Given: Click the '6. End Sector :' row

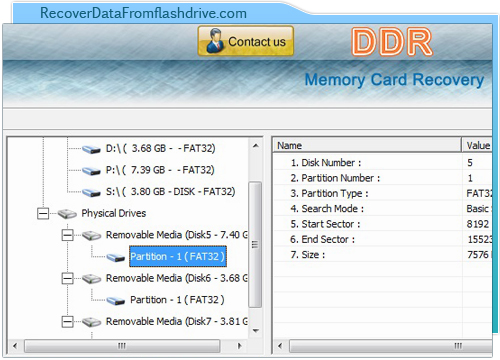Looking at the screenshot, I should 383,239.
